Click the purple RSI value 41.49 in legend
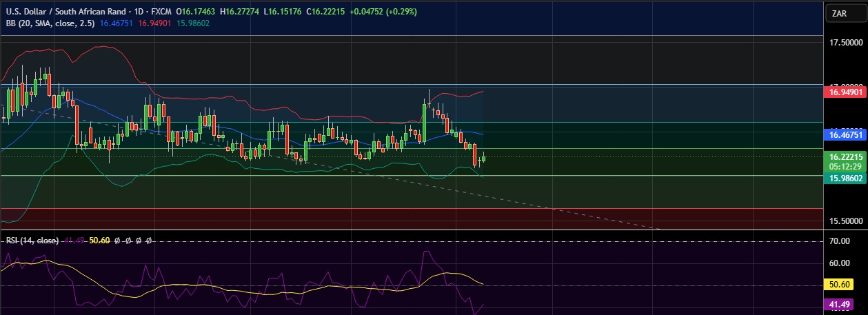 pos(73,241)
